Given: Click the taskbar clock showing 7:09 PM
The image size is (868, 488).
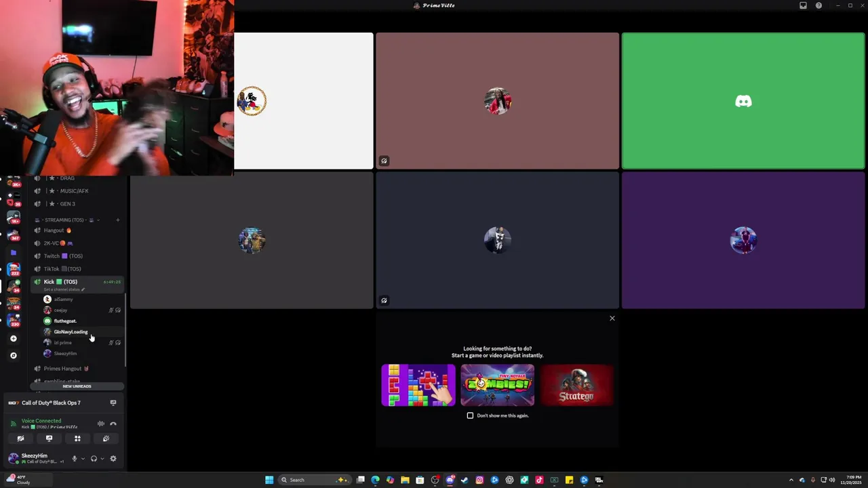Looking at the screenshot, I should point(852,480).
